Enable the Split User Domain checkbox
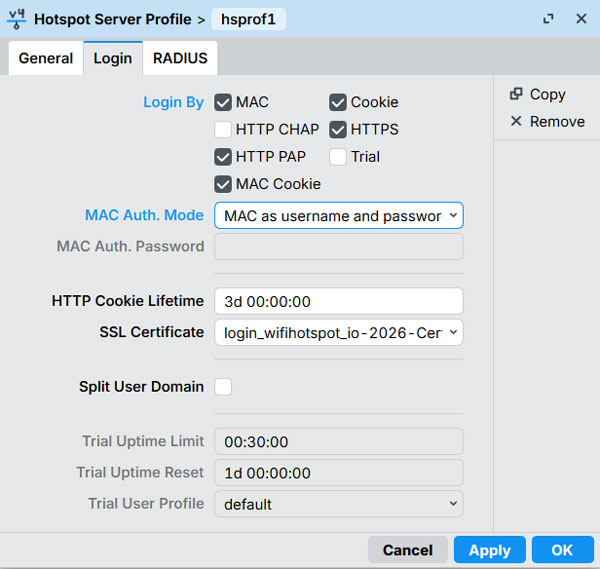Image resolution: width=600 pixels, height=569 pixels. [x=223, y=386]
